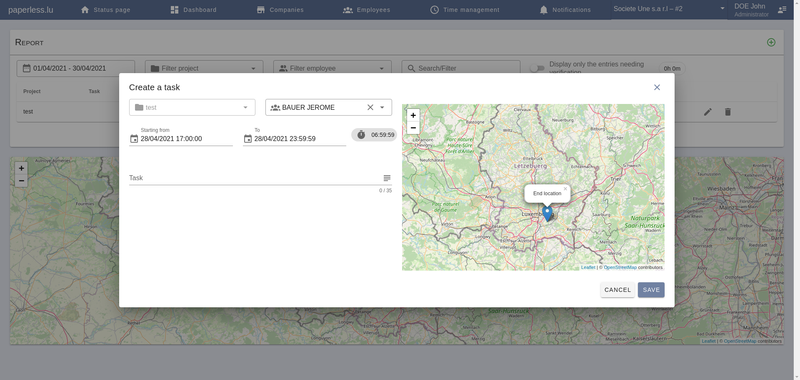Open the Companies section

pyautogui.click(x=280, y=10)
